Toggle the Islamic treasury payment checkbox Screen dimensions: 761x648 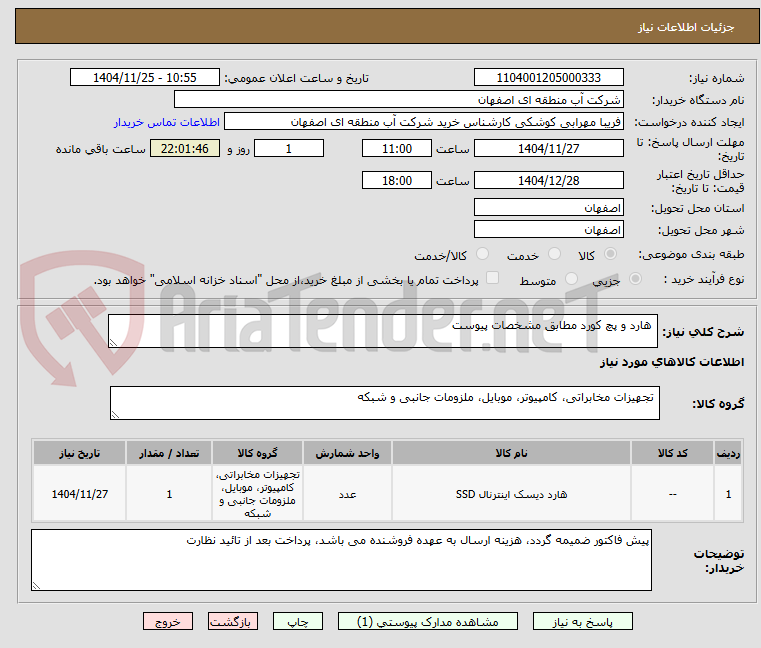(493, 278)
